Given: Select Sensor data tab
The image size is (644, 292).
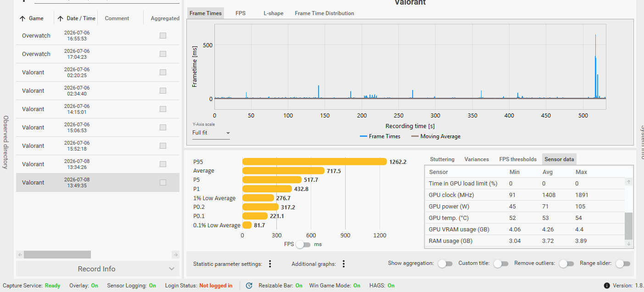Looking at the screenshot, I should (x=559, y=159).
